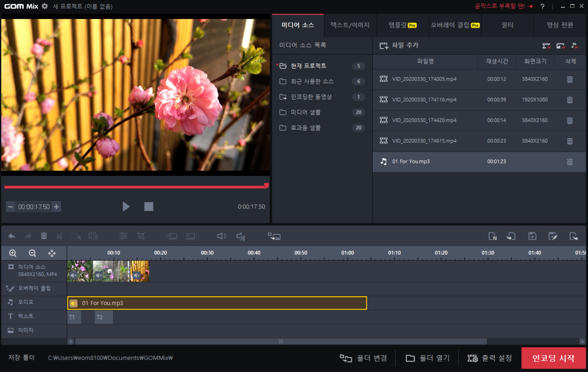Create a new project with N icon

pos(493,236)
